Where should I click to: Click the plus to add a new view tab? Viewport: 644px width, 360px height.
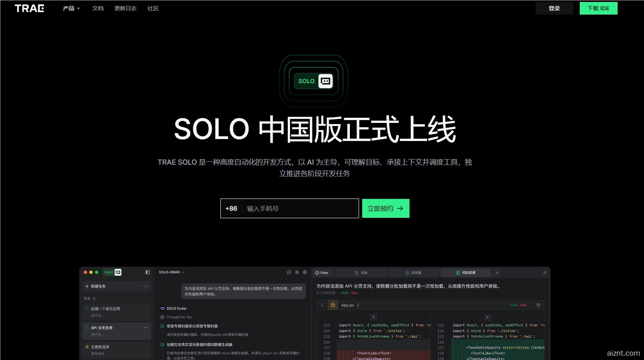click(x=497, y=273)
